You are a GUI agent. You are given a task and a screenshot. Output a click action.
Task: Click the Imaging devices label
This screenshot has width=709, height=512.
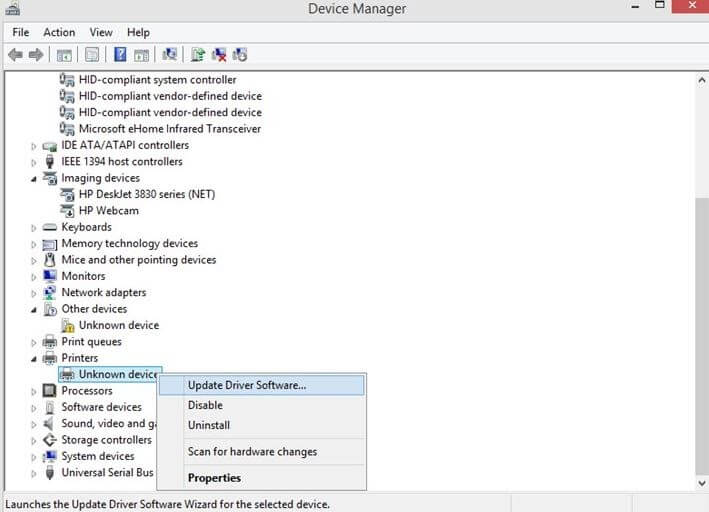[100, 178]
